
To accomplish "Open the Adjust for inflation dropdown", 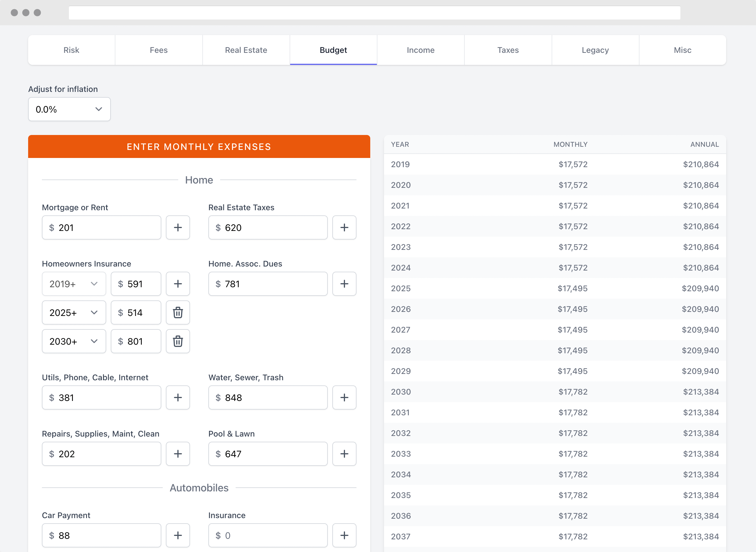I will (x=69, y=109).
